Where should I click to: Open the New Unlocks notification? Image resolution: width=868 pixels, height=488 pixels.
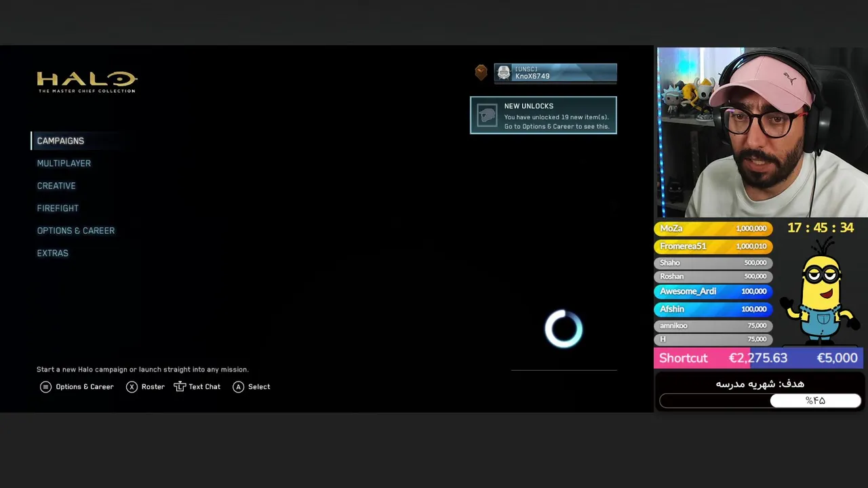[x=543, y=115]
